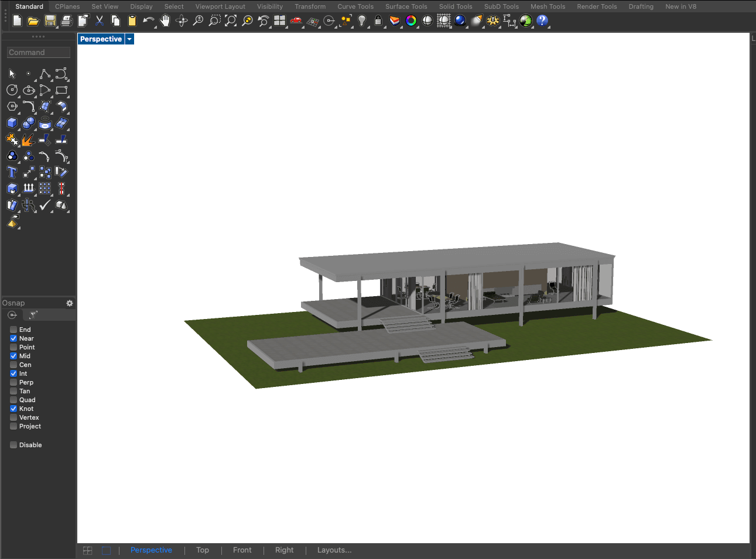Activate the Pan hand tool

coord(165,21)
